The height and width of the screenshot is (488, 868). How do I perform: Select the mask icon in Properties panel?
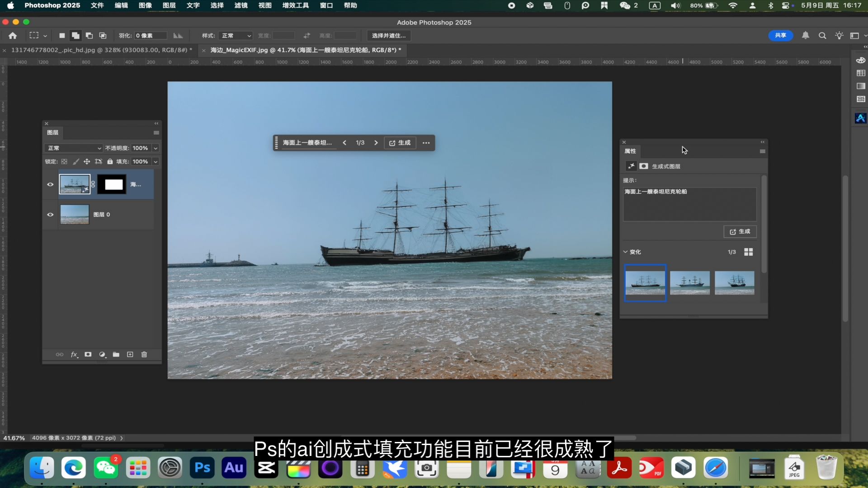click(x=644, y=166)
